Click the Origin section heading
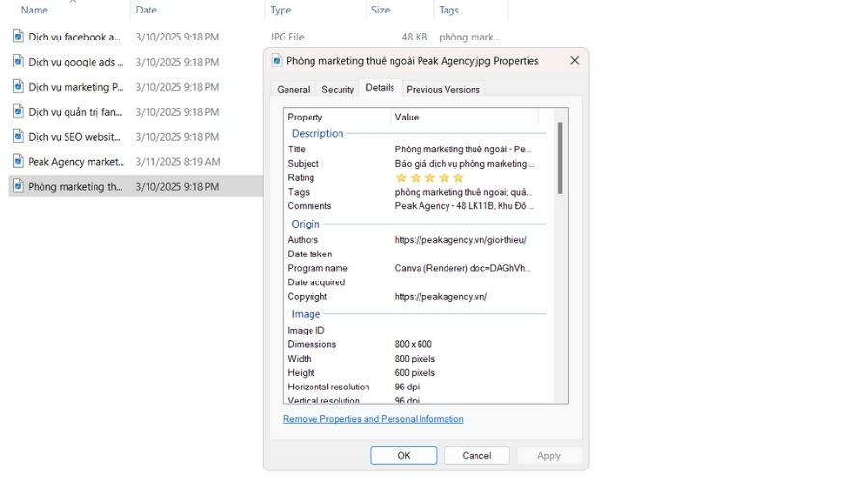Viewport: 868px width, 482px height. point(306,224)
